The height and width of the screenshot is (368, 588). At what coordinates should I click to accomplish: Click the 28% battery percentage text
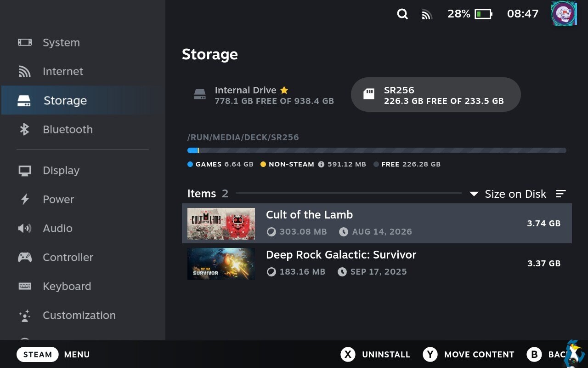click(459, 14)
